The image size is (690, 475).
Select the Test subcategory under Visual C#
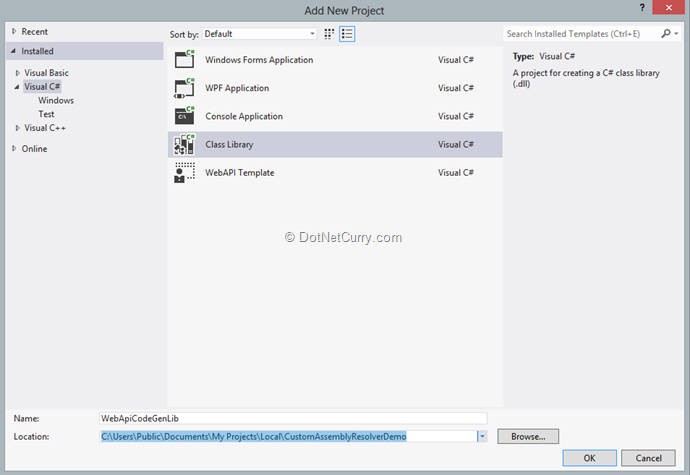click(46, 114)
